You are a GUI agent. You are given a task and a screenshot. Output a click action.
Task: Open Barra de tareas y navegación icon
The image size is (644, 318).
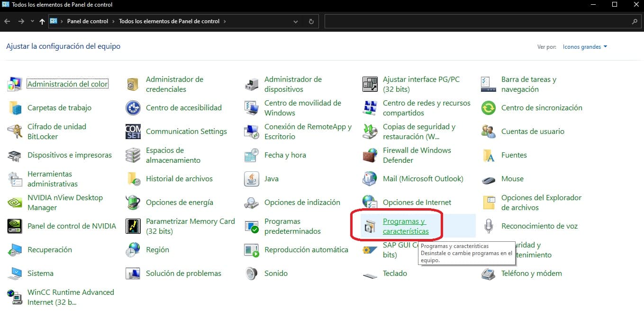coord(489,84)
